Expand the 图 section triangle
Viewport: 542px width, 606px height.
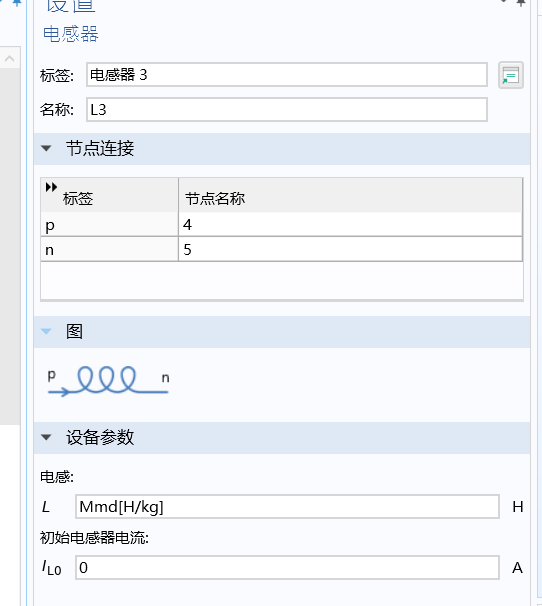coord(46,332)
